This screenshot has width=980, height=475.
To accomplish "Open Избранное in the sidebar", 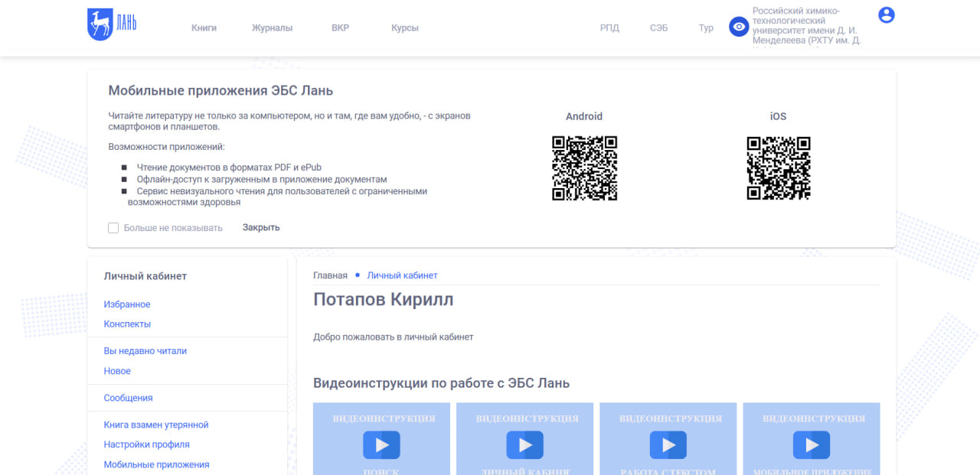I will [x=127, y=304].
